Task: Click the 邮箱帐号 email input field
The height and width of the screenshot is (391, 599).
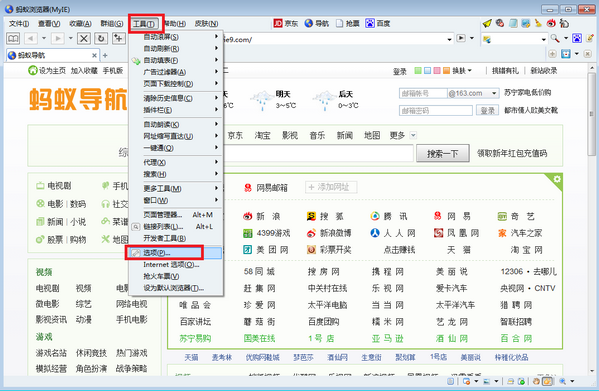Action: pos(423,93)
